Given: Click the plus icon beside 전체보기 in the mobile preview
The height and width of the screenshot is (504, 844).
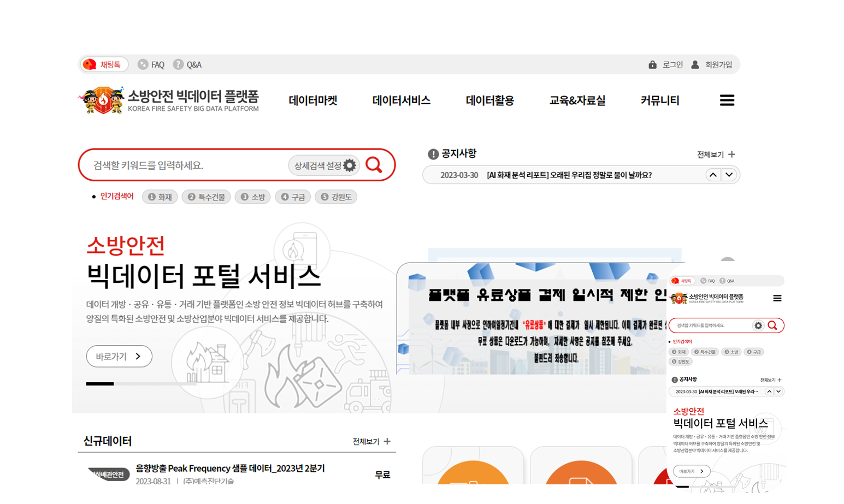Looking at the screenshot, I should tap(780, 380).
